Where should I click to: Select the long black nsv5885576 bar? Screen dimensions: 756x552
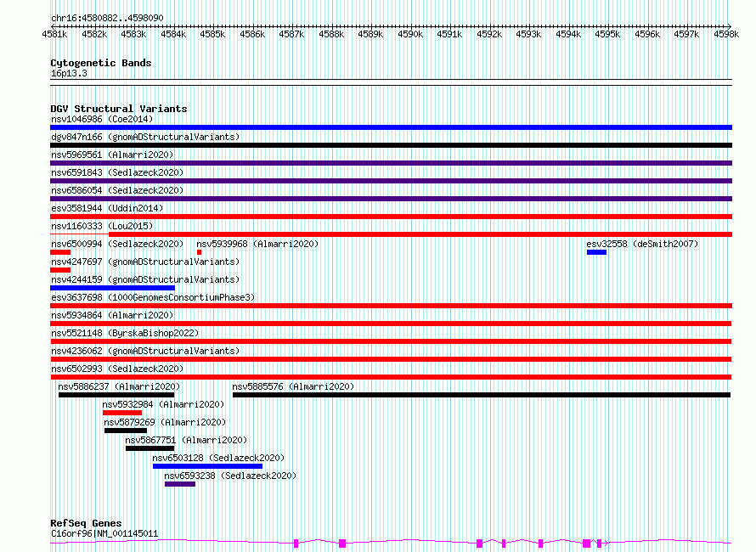(482, 395)
